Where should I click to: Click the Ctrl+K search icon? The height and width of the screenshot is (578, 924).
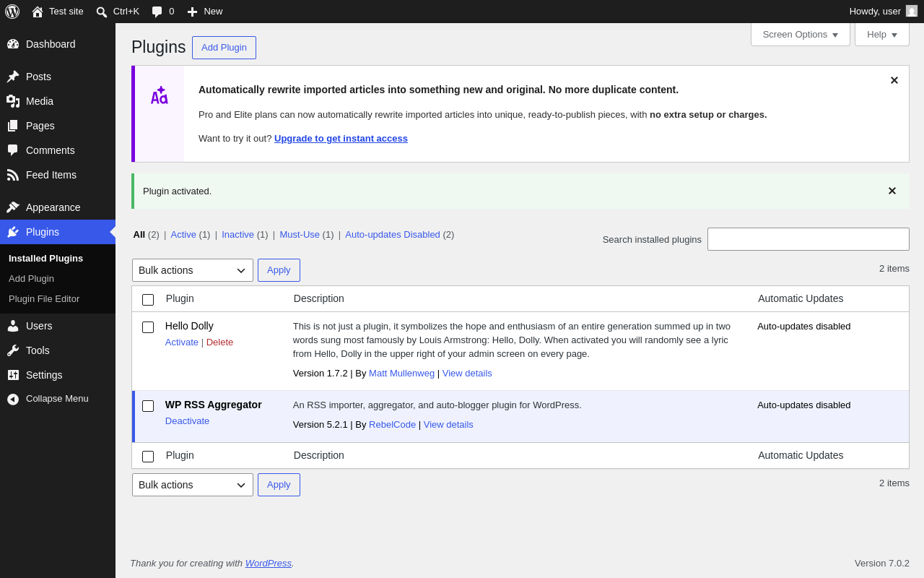point(102,12)
